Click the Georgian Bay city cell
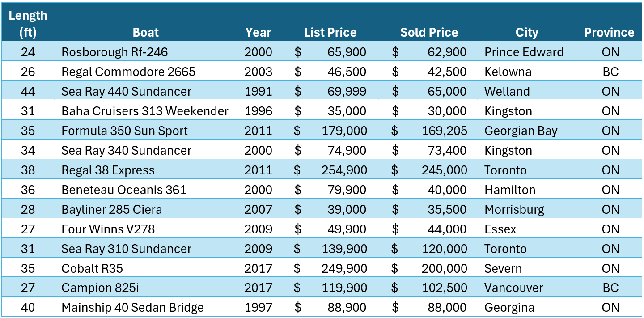 521,131
